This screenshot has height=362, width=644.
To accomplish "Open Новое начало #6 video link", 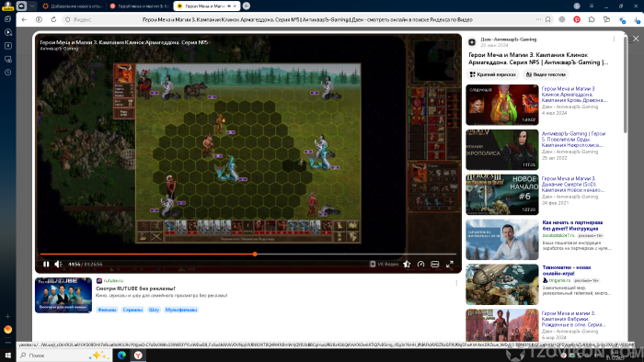I will [573, 184].
